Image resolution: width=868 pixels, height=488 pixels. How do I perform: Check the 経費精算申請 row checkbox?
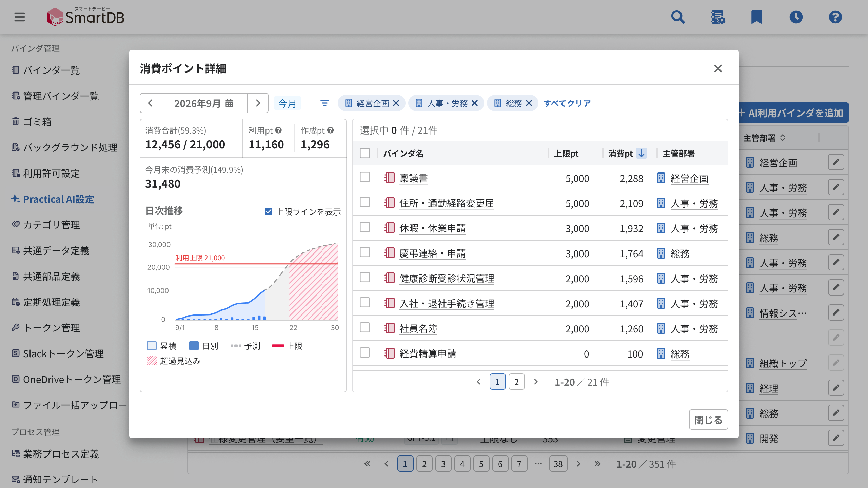pyautogui.click(x=365, y=352)
